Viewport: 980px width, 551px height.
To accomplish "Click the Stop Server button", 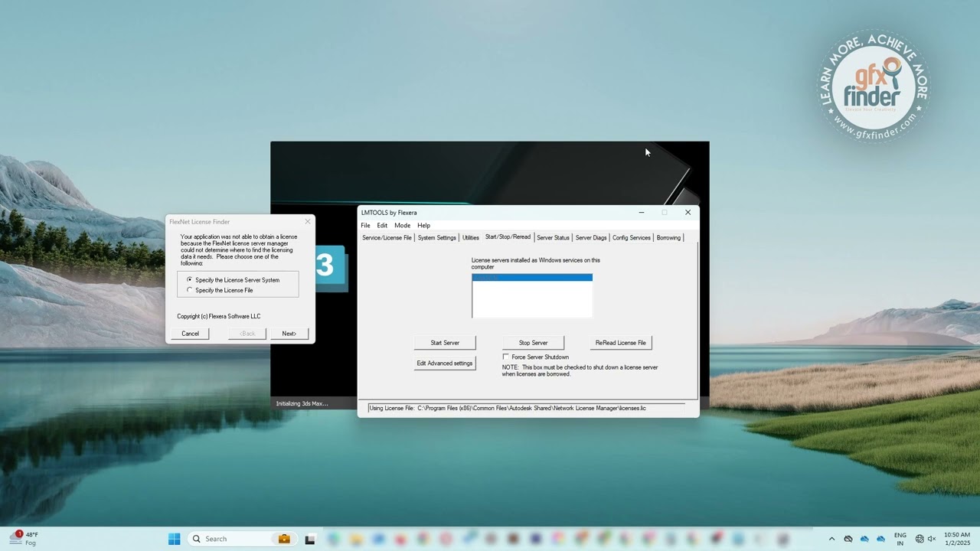I will 533,343.
